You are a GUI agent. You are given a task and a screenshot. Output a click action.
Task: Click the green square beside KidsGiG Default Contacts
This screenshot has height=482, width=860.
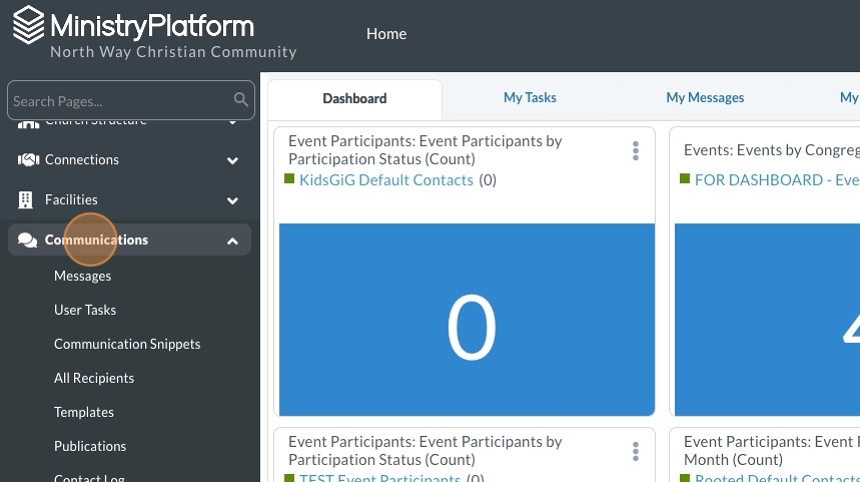click(289, 179)
